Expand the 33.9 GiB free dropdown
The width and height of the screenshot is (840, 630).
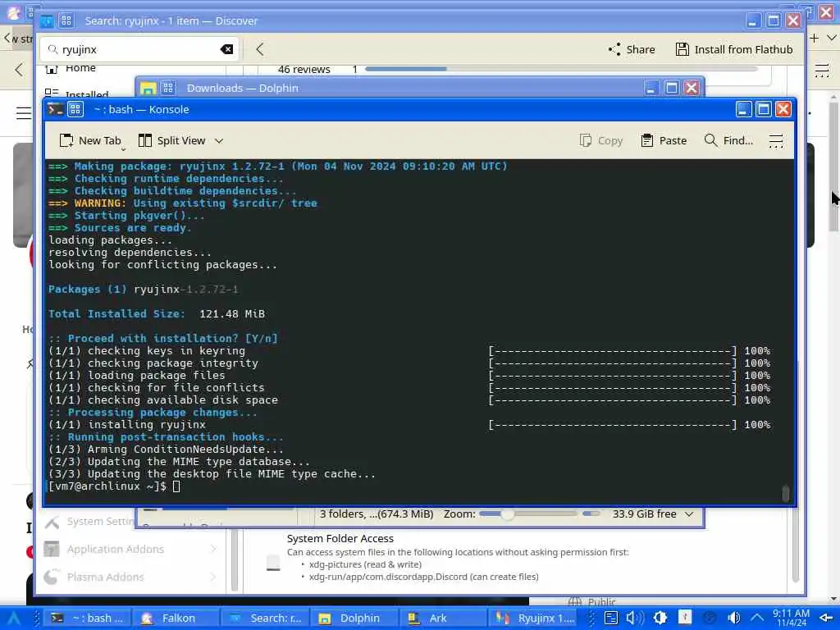(x=689, y=514)
